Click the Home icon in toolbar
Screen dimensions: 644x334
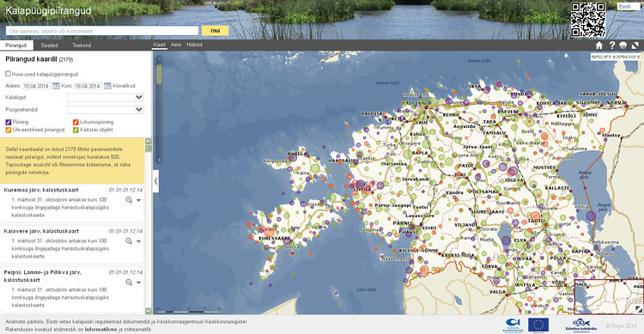click(x=599, y=46)
